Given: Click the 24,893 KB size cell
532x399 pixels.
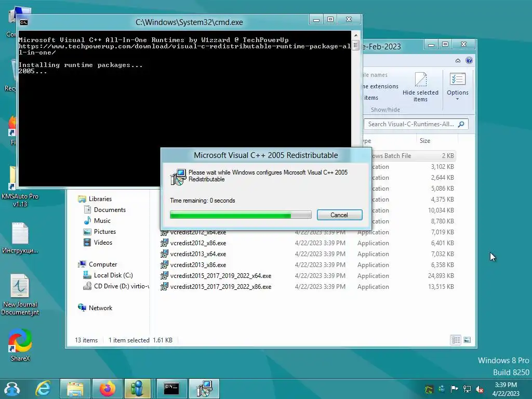Looking at the screenshot, I should click(x=441, y=275).
